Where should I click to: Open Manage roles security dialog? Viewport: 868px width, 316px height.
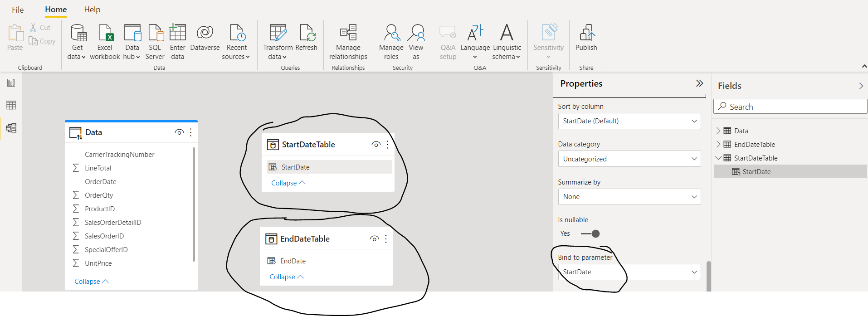[x=391, y=42]
